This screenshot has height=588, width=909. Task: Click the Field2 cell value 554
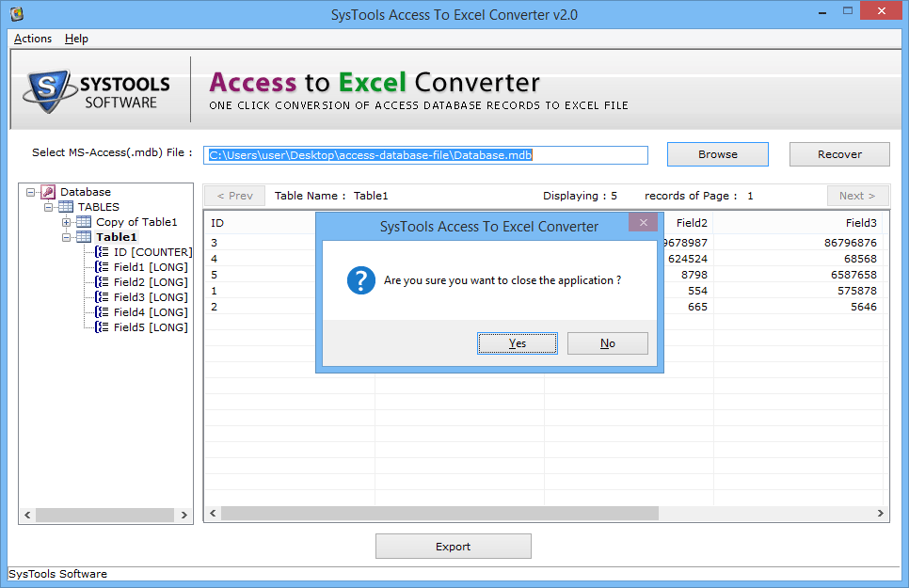(697, 291)
